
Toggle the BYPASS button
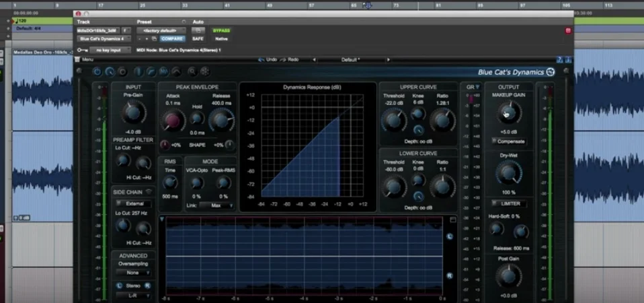(x=221, y=30)
